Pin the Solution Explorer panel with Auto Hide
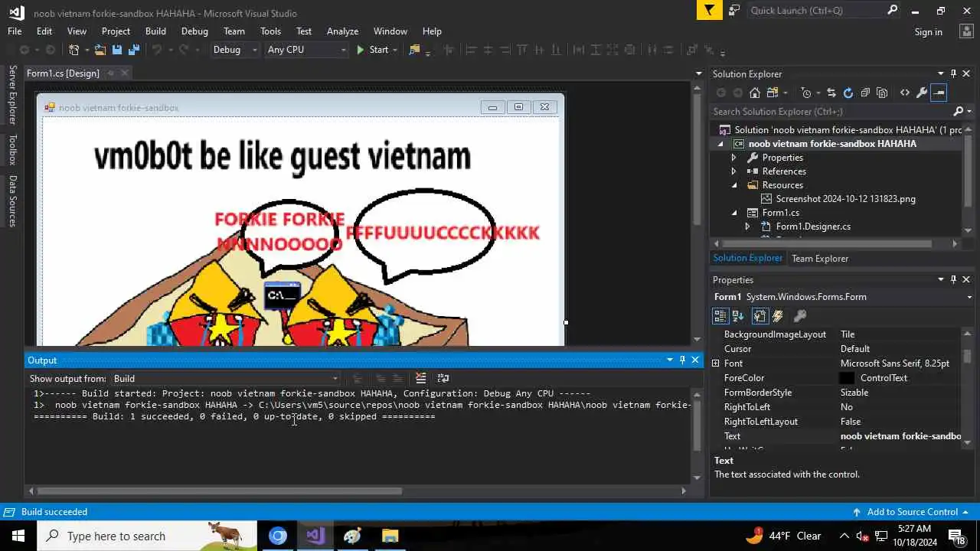This screenshot has height=551, width=980. (953, 73)
